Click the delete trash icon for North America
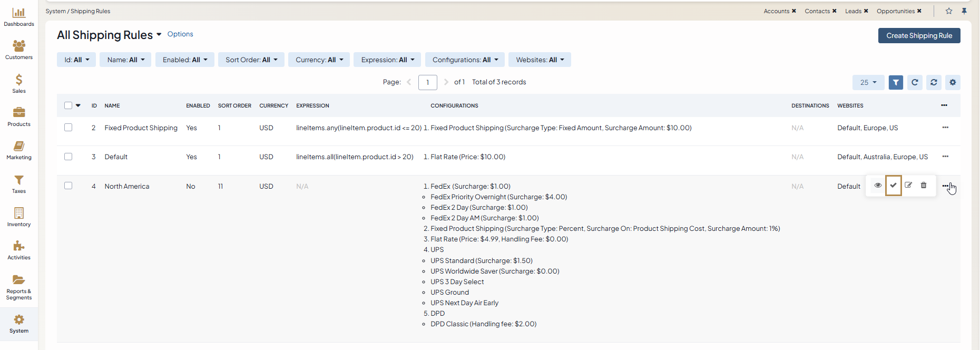The height and width of the screenshot is (350, 980). point(924,186)
